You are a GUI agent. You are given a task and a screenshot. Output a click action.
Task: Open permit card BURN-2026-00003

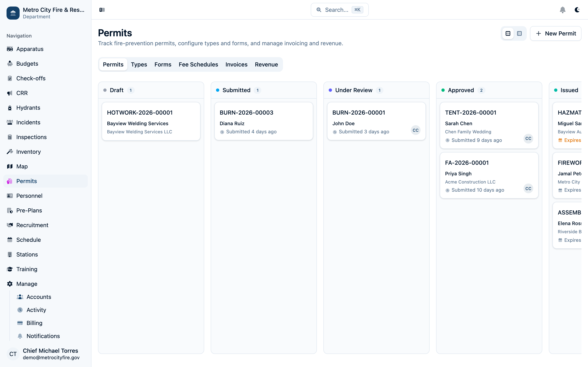point(264,121)
